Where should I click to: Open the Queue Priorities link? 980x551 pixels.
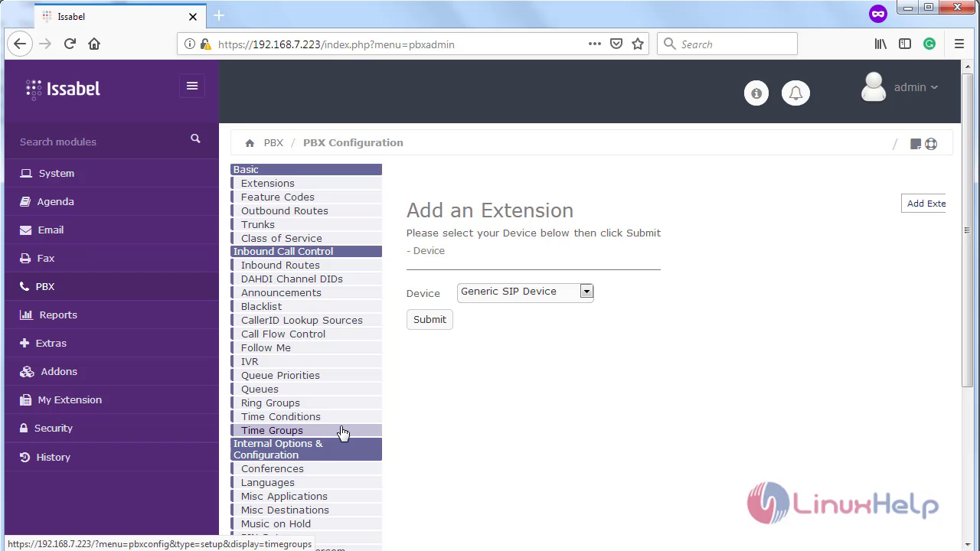(280, 375)
